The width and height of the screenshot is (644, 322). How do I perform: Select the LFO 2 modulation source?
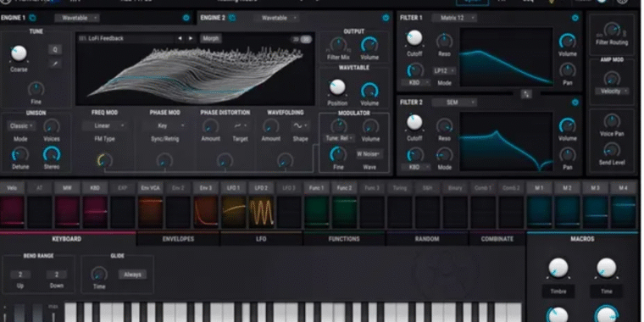pyautogui.click(x=261, y=188)
